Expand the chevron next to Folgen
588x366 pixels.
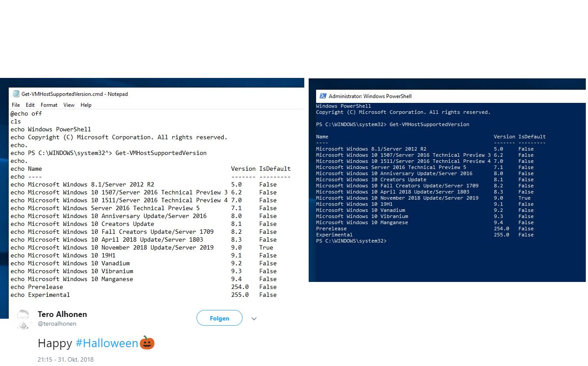pos(254,319)
